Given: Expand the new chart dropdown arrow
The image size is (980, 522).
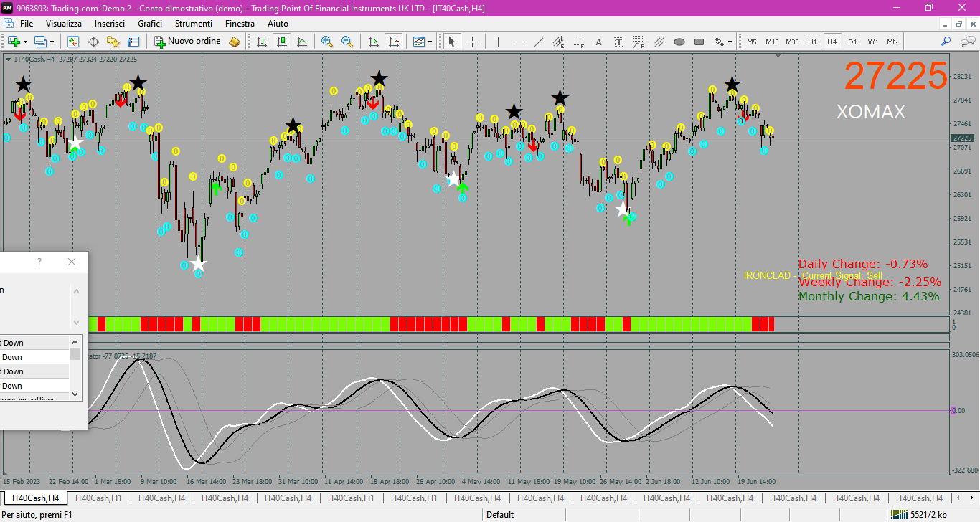Looking at the screenshot, I should (25, 42).
